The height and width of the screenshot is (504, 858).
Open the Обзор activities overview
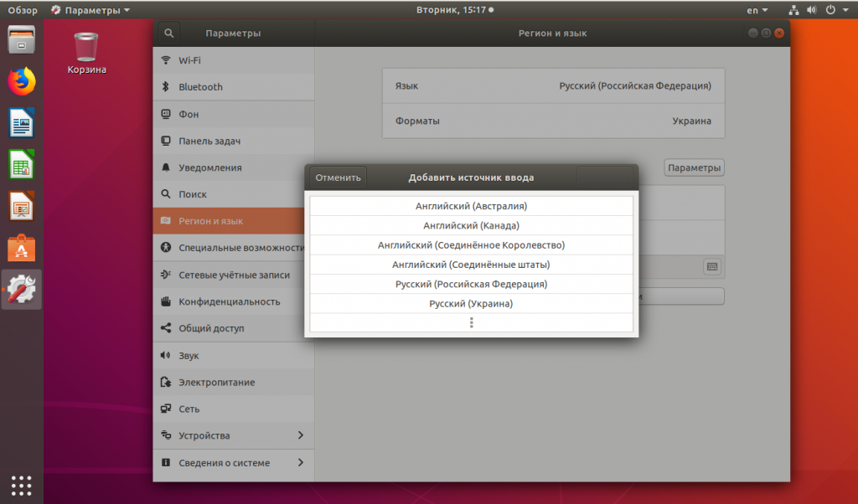pos(23,10)
